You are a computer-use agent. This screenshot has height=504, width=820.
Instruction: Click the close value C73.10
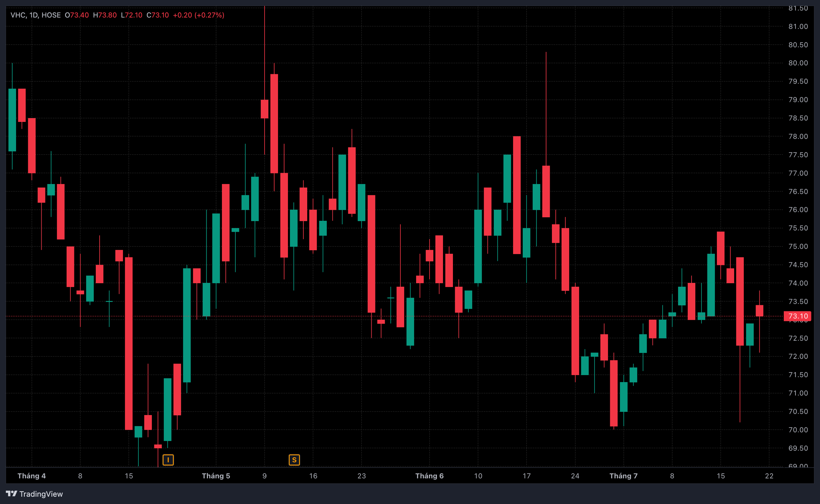point(158,15)
